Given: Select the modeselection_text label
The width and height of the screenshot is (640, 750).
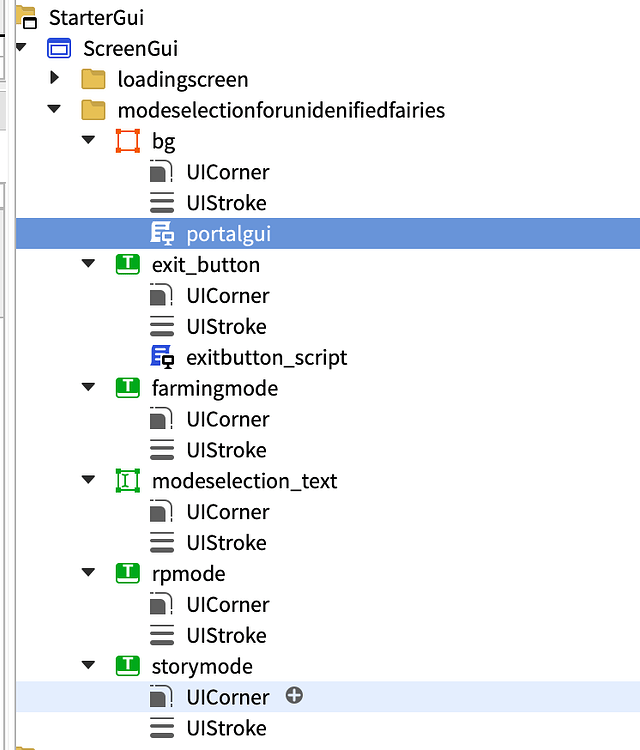Looking at the screenshot, I should pyautogui.click(x=244, y=481).
